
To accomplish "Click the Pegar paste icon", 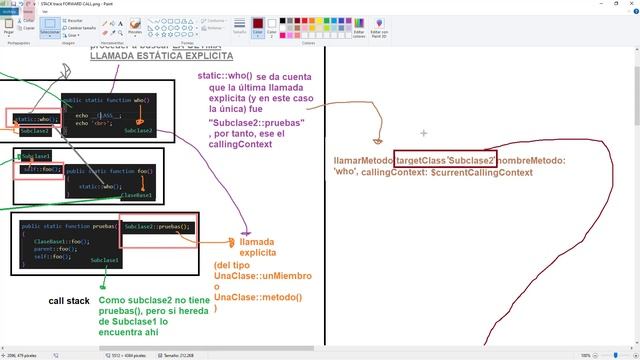I will pyautogui.click(x=9, y=24).
